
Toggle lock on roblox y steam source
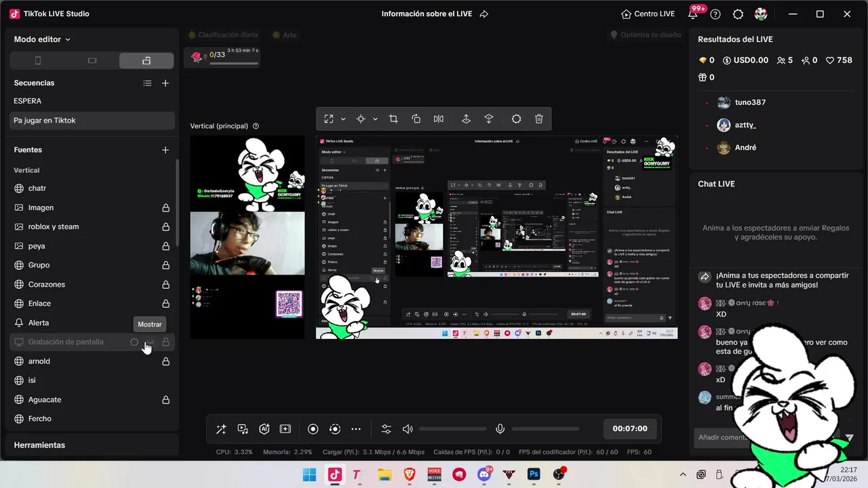(165, 226)
